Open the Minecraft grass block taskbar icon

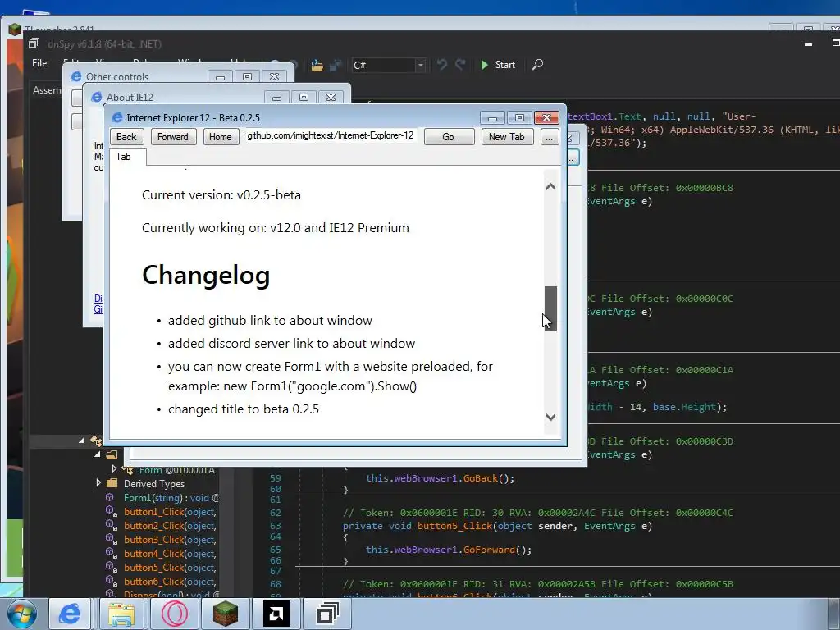(225, 614)
